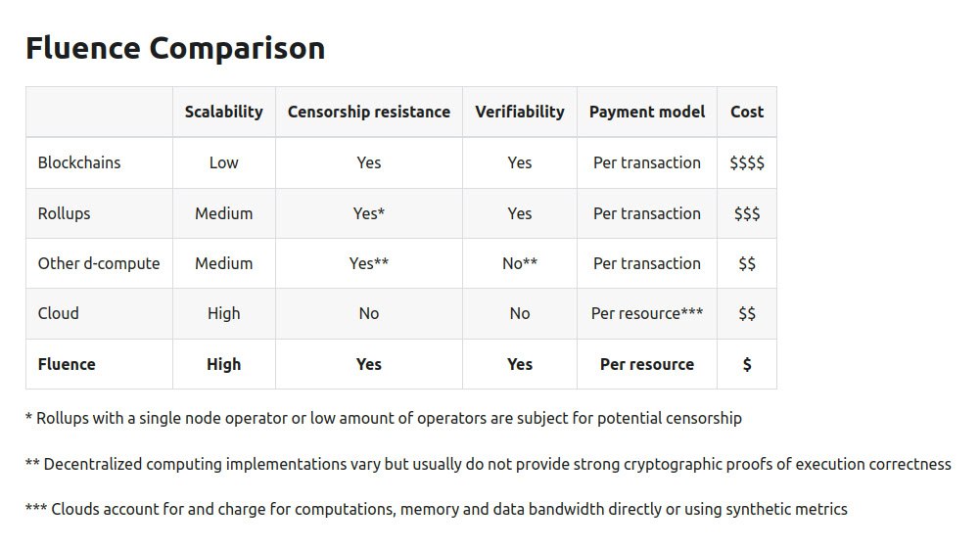Select the Verifiability column header
The height and width of the screenshot is (550, 980).
pos(519,112)
